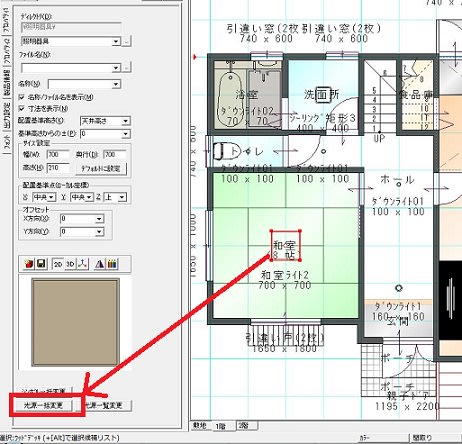Select the 敷地 tab at bottom
This screenshot has height=444, width=462.
(x=200, y=426)
